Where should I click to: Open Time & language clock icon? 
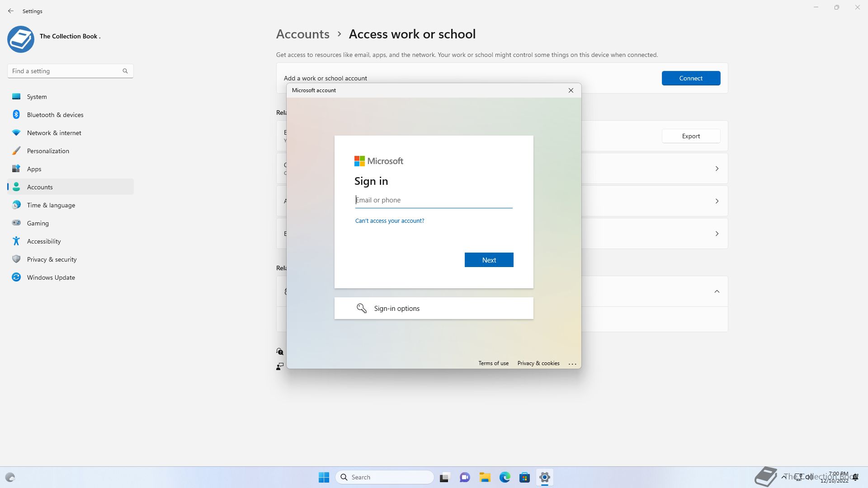pyautogui.click(x=16, y=205)
